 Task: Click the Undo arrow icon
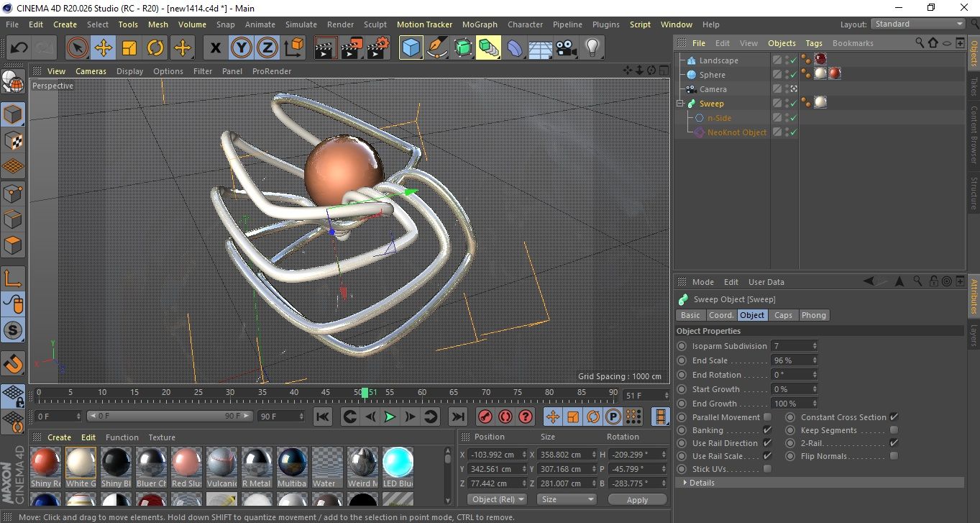[x=19, y=48]
